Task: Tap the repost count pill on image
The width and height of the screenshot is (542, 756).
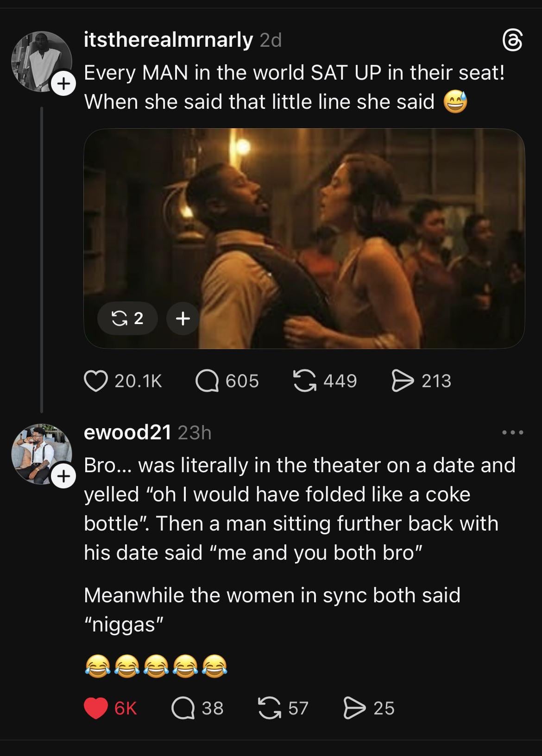Action: pos(127,318)
